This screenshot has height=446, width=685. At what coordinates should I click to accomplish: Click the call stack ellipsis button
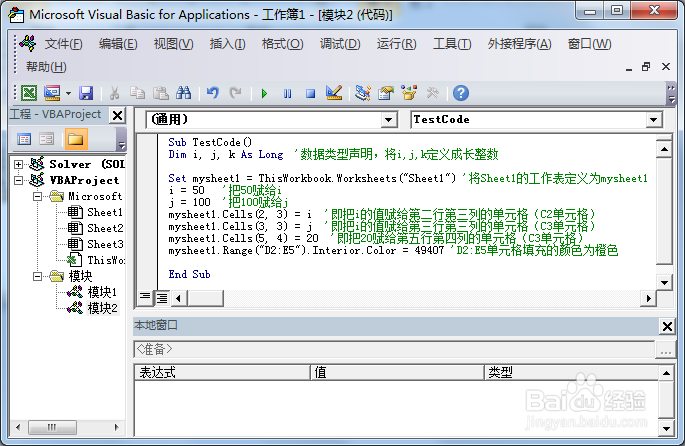666,350
